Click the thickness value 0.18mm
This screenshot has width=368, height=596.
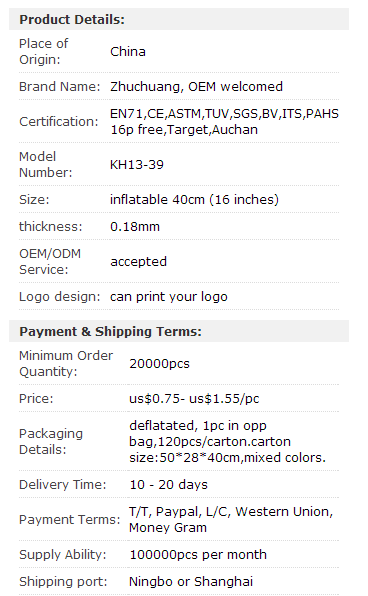coord(135,227)
